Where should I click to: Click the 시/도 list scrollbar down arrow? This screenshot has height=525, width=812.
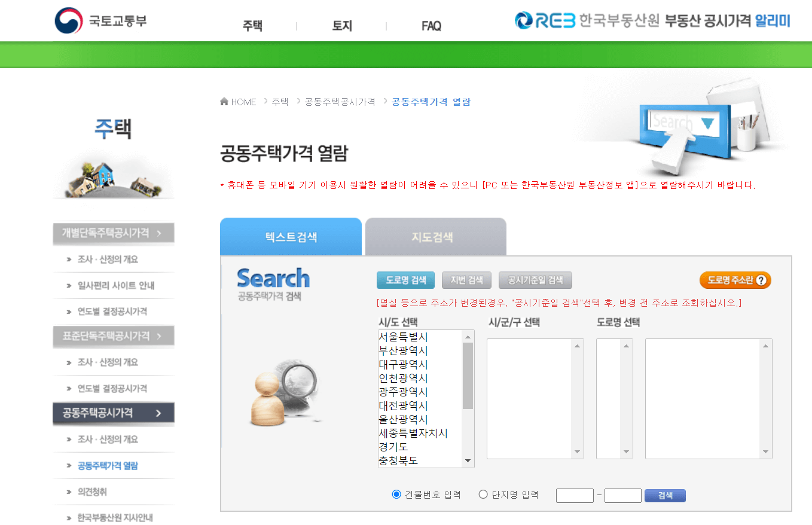click(x=468, y=460)
